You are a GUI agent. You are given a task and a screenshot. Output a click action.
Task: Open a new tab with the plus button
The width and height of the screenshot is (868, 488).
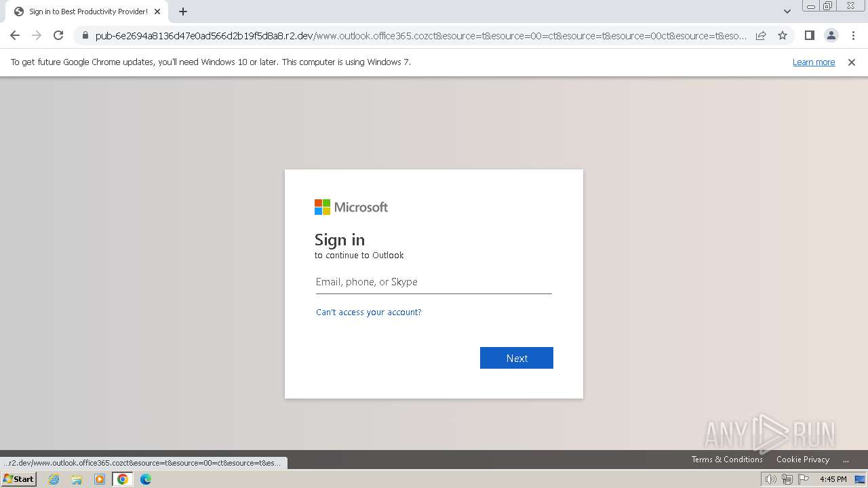pyautogui.click(x=183, y=12)
